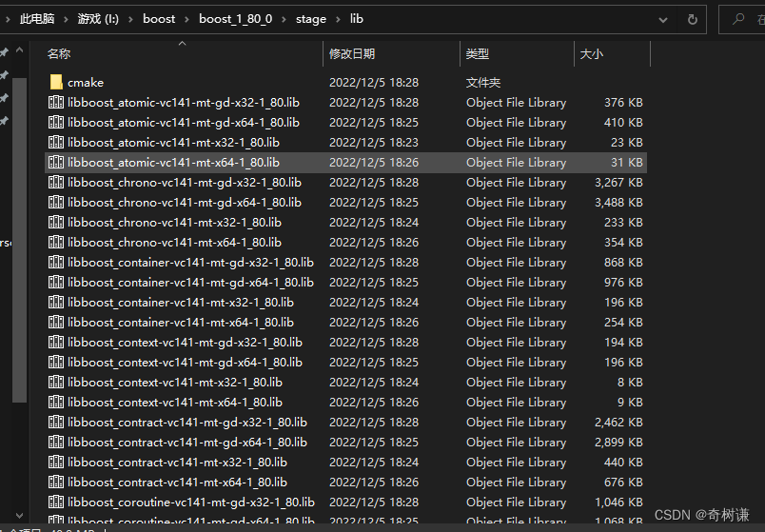Navigate to boost_1_80_0 breadcrumb

tap(235, 19)
